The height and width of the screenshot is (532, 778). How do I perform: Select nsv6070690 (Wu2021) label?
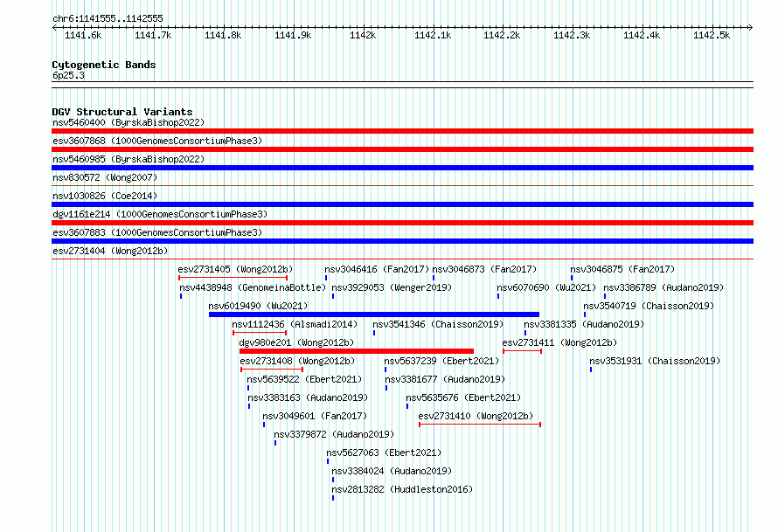coord(546,287)
